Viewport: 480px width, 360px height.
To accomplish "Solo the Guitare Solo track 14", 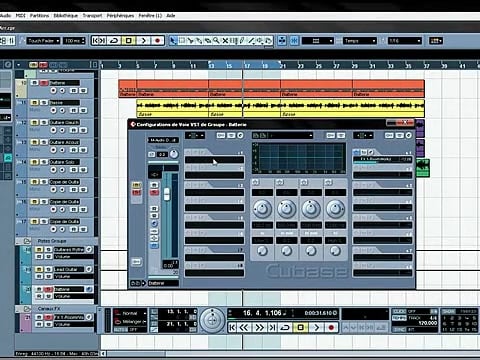I will [x=44, y=162].
